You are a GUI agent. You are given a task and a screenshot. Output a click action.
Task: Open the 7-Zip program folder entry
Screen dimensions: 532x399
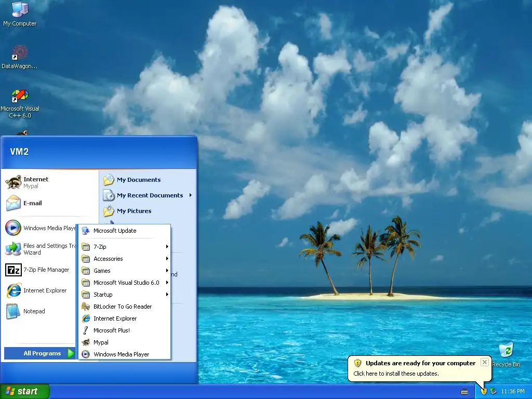tap(125, 247)
